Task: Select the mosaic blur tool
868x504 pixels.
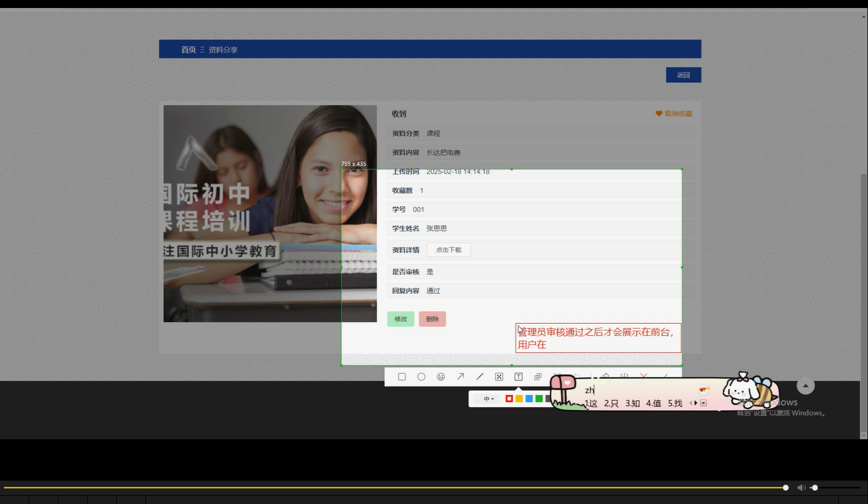Action: coord(499,377)
